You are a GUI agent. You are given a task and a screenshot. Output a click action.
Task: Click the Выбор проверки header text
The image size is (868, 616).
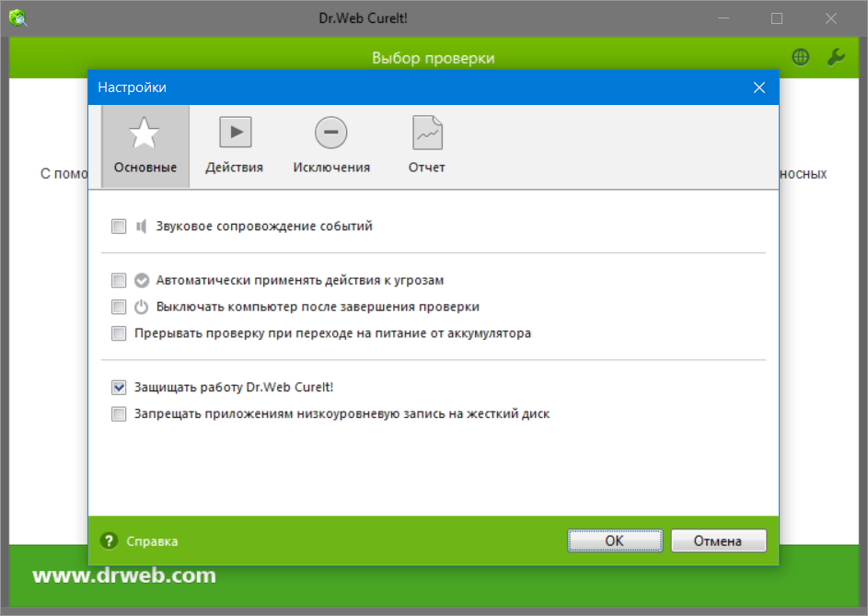(x=434, y=58)
